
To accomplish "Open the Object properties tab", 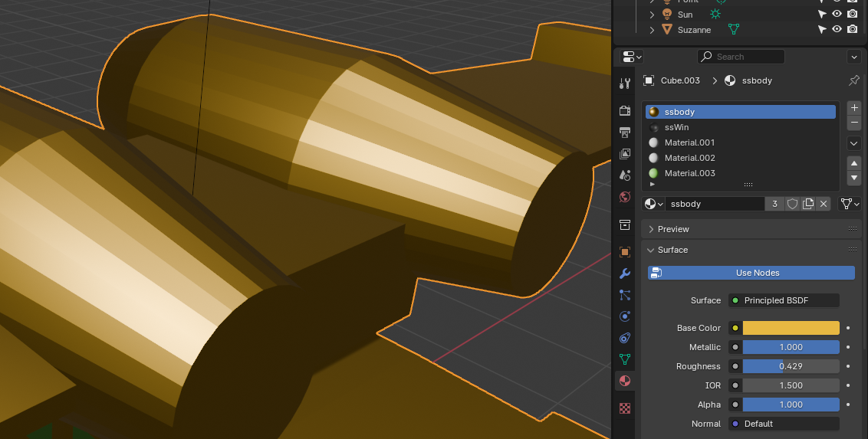I will (x=625, y=252).
